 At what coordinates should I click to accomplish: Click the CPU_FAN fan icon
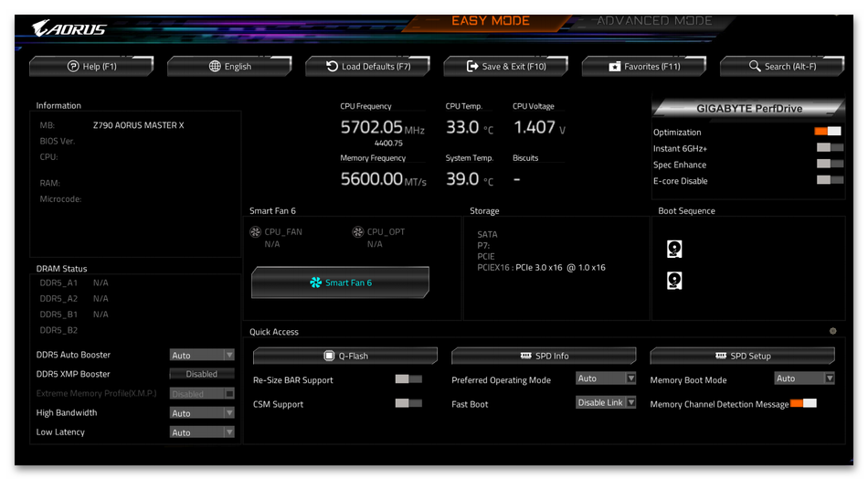pos(256,232)
